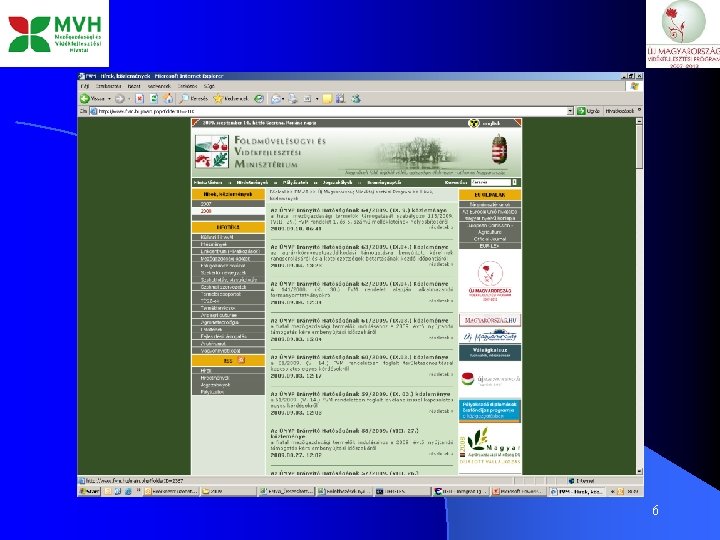The image size is (720, 540).
Task: Open the Edit icon dropdown arrow
Action: [317, 99]
